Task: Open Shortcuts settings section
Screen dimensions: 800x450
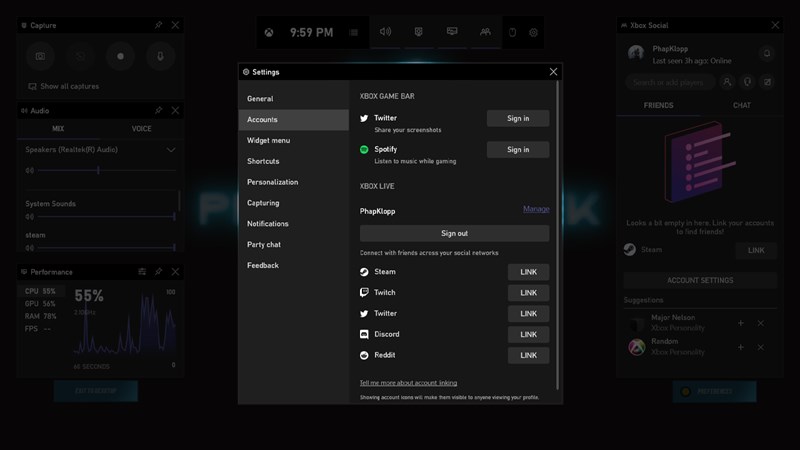Action: pos(293,161)
